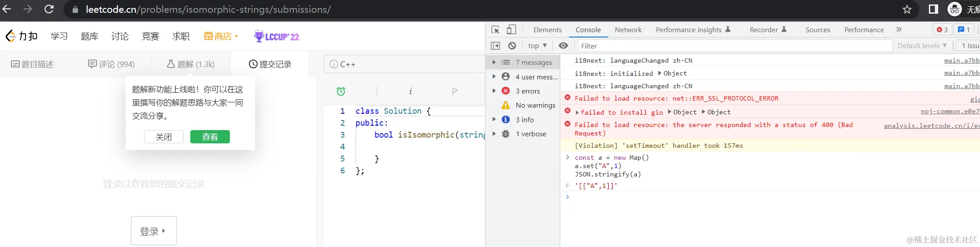The width and height of the screenshot is (980, 247).
Task: Toggle the console sidebar panel icon
Action: pos(496,45)
